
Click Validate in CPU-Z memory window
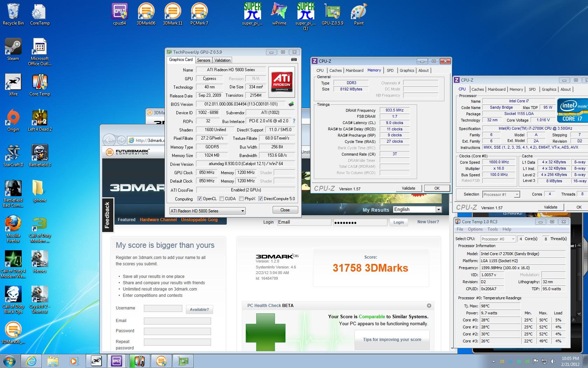point(408,188)
